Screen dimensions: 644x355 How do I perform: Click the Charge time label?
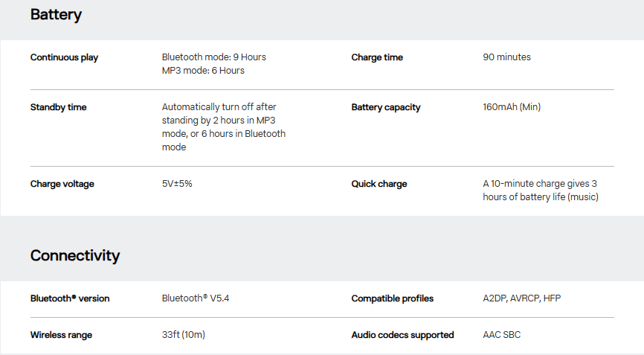pyautogui.click(x=377, y=57)
